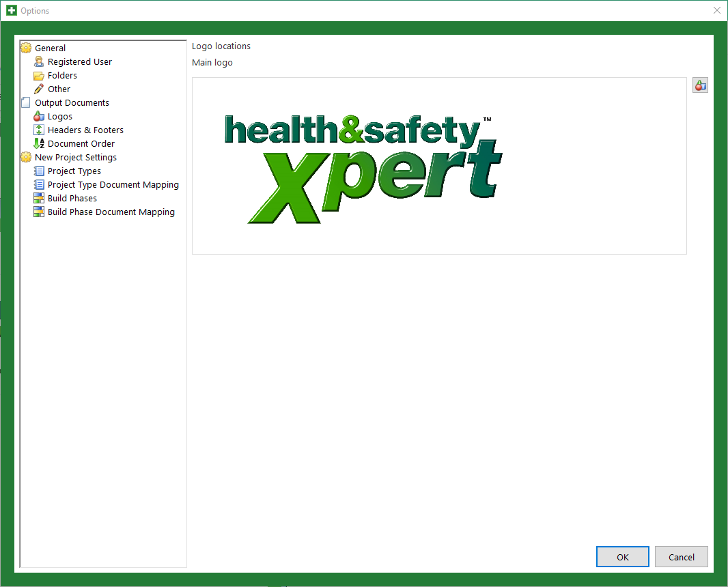Click the change logo button beside preview

click(x=700, y=85)
